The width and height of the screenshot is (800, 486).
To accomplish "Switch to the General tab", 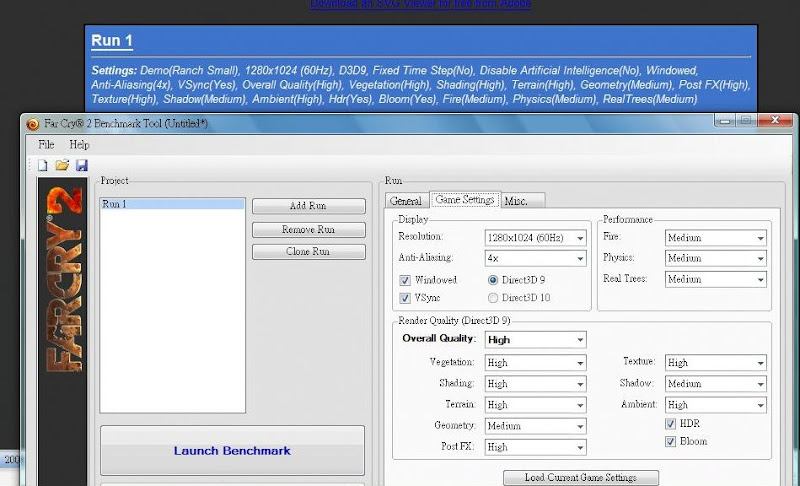I will [407, 201].
